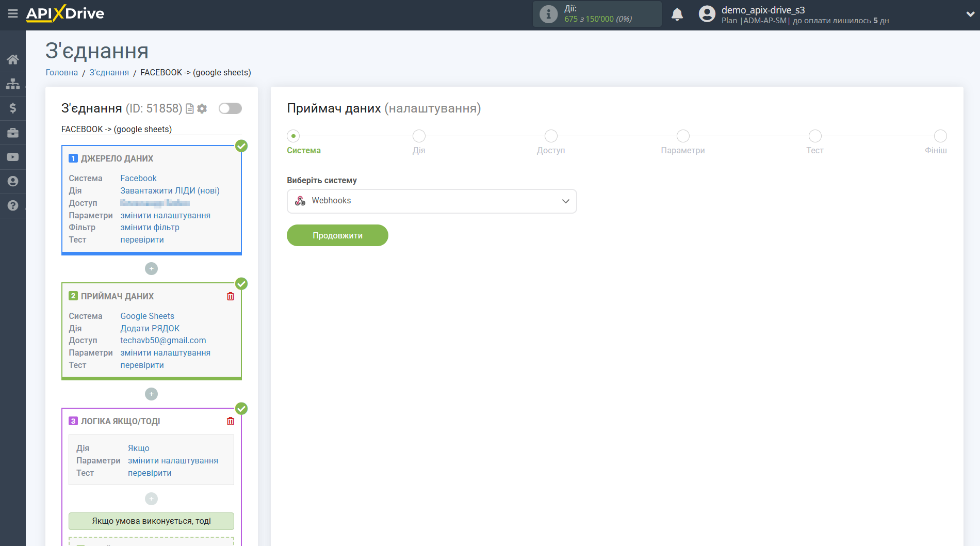
Task: Click the connection copy document icon
Action: [x=190, y=108]
